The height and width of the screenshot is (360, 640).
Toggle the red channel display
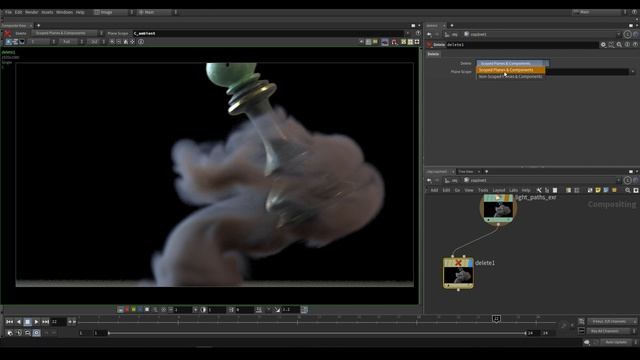pos(127,310)
